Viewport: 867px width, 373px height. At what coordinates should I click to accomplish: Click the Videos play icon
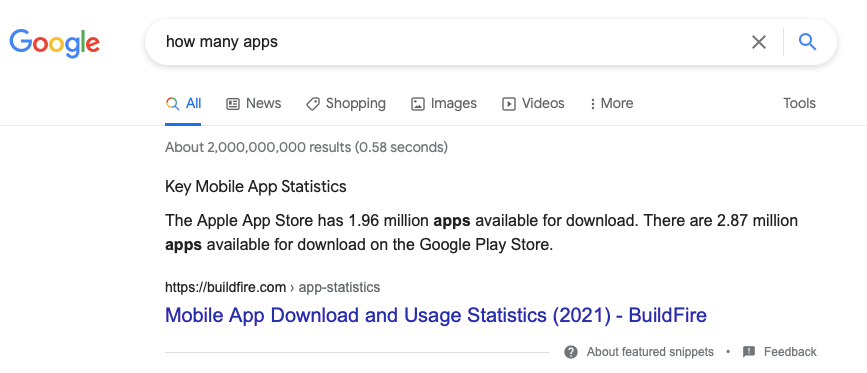pos(509,104)
